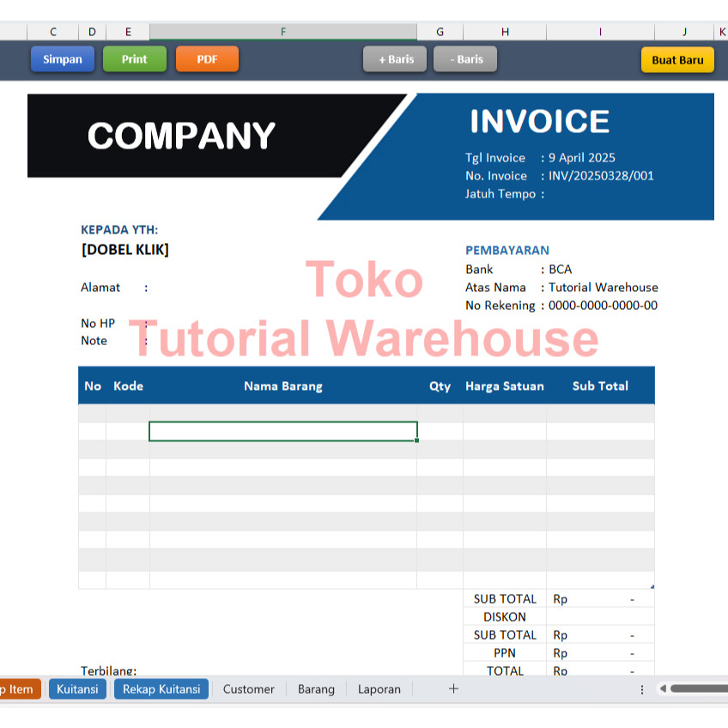Switch to the Kuitansi sheet tab
The image size is (728, 728).
click(x=77, y=689)
